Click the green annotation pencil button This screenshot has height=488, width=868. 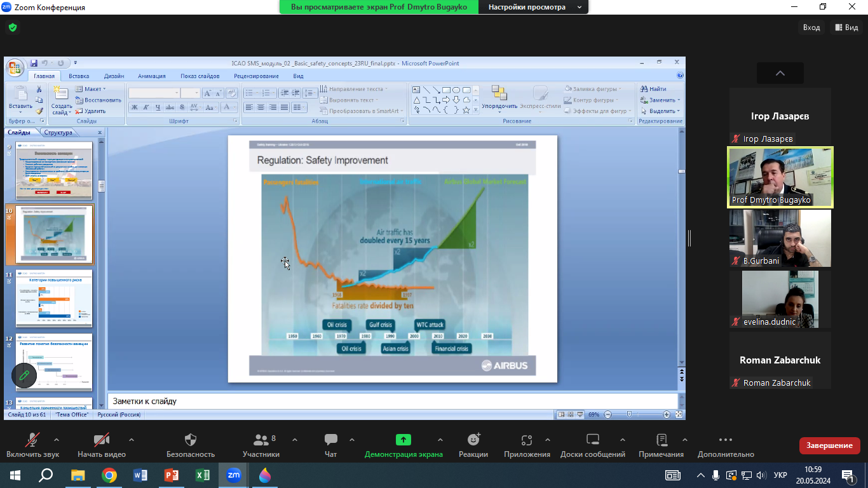point(24,375)
